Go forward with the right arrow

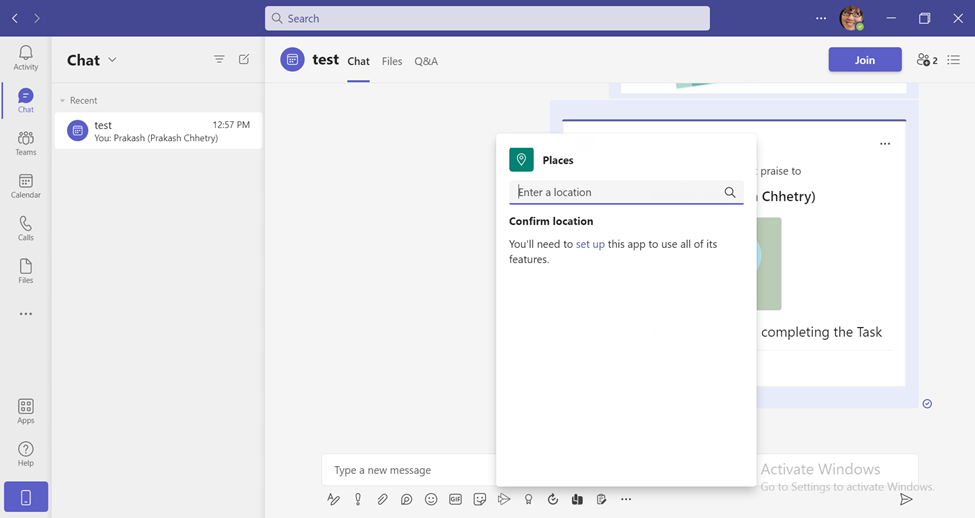click(x=37, y=19)
